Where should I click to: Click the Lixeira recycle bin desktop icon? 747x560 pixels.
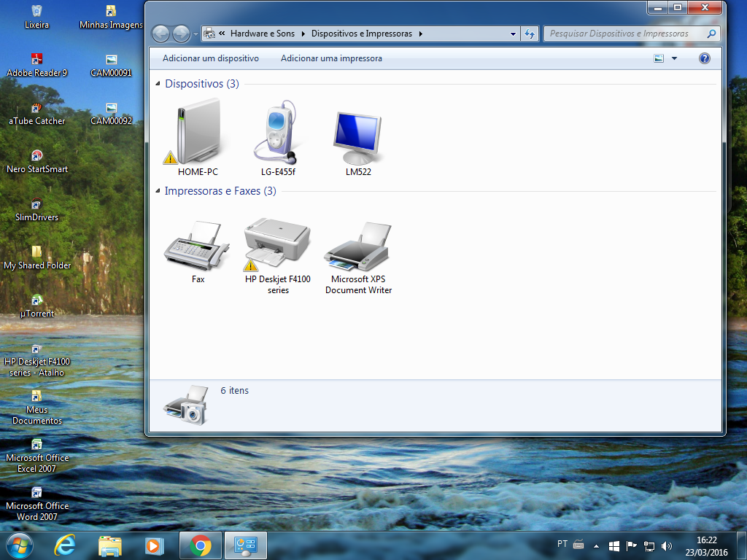point(36,17)
